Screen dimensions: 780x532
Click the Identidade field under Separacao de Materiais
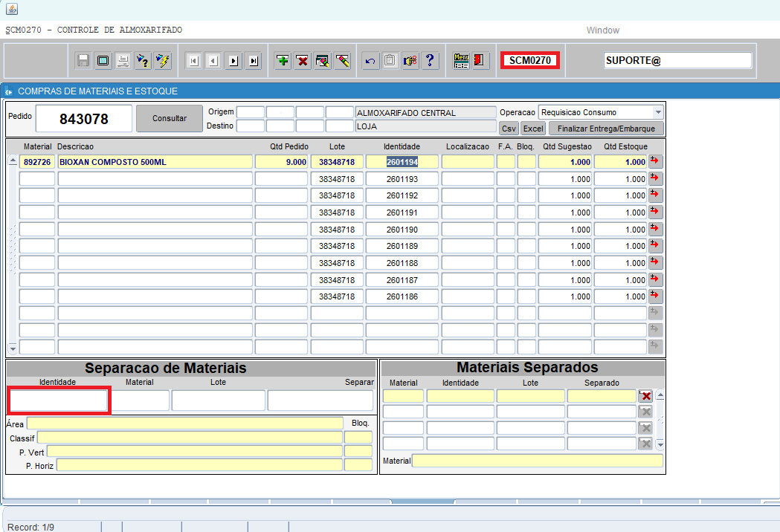click(x=59, y=400)
